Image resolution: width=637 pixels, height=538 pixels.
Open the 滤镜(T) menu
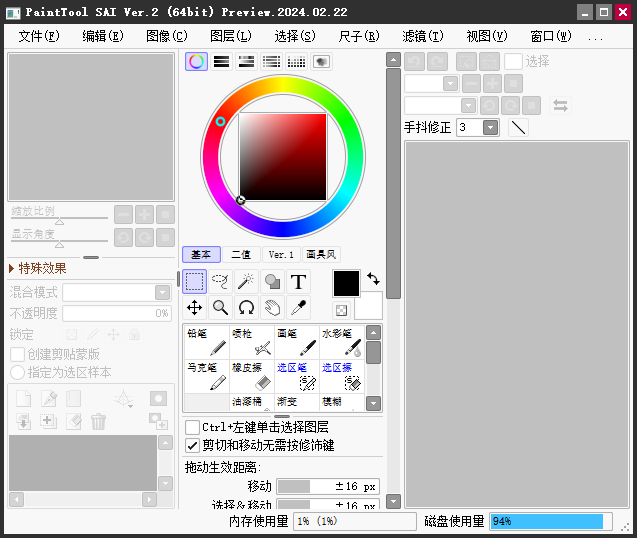pos(423,36)
